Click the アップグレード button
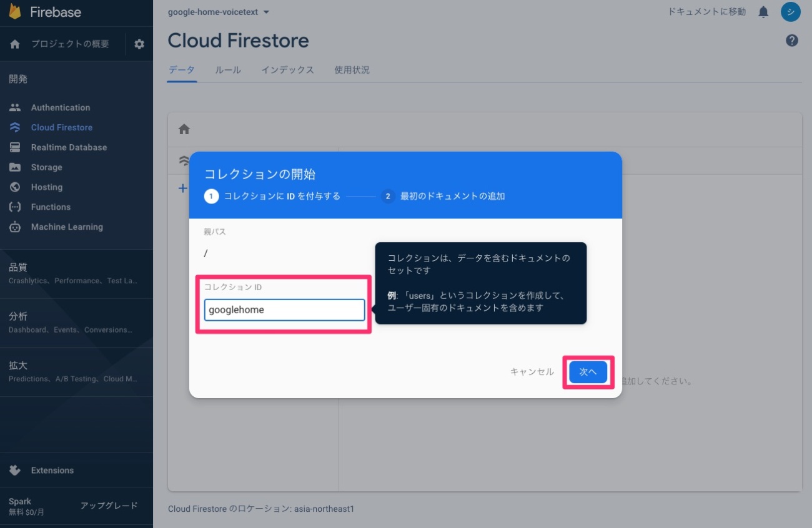 coord(109,506)
